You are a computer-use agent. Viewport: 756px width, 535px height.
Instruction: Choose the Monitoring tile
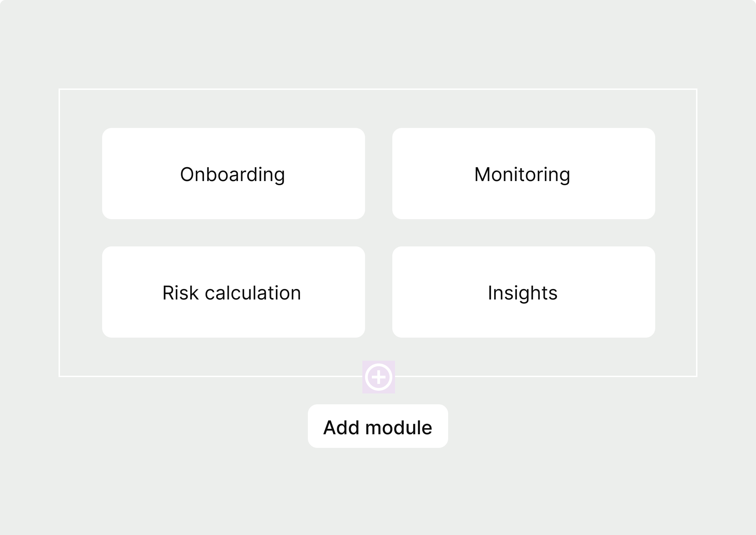pos(524,174)
